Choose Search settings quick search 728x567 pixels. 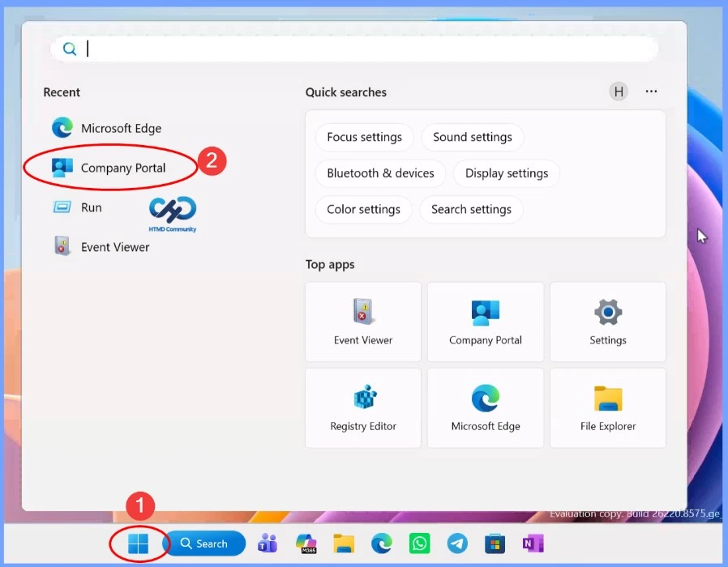coord(471,209)
